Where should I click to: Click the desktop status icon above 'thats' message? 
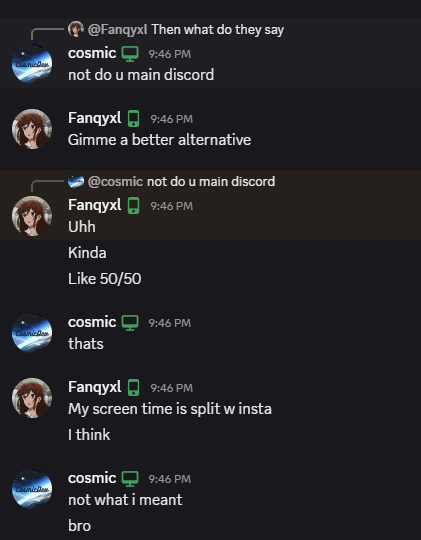click(130, 323)
